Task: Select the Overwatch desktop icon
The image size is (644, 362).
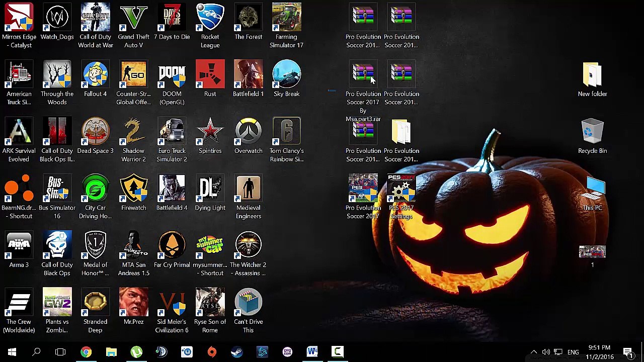Action: pos(248,132)
